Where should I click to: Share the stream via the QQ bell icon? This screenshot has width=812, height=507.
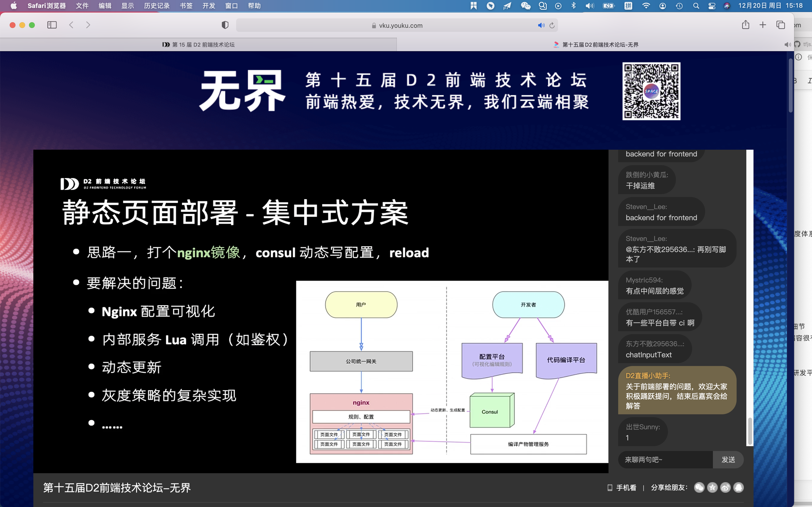tap(739, 487)
